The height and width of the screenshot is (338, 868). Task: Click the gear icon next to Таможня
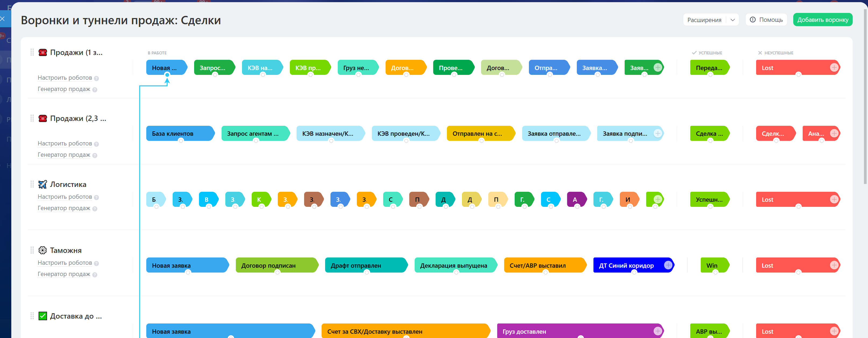point(42,250)
